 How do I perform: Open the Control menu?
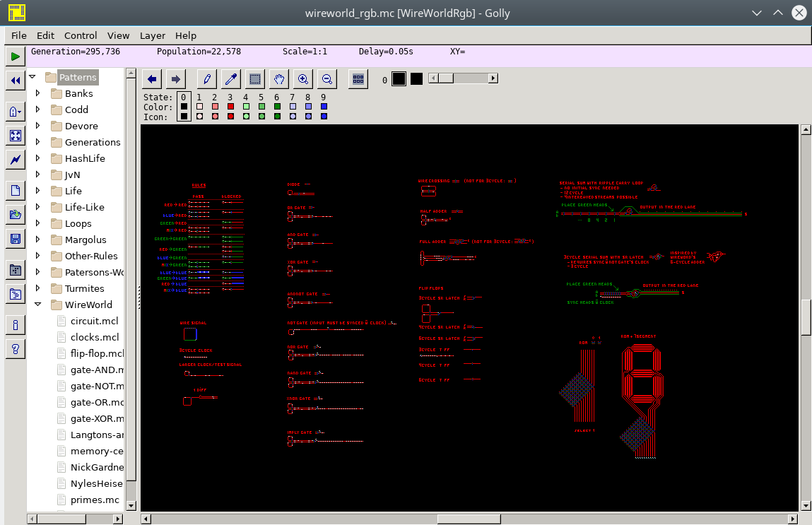[x=81, y=35]
